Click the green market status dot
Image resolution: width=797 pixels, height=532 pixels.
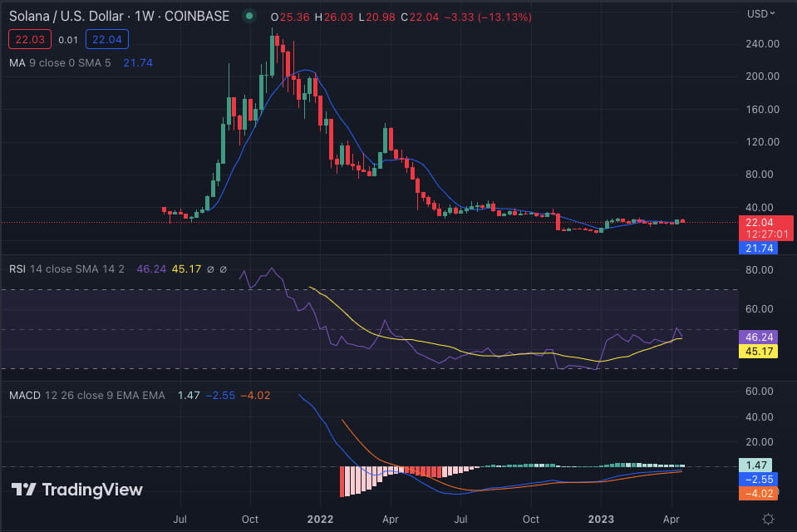[x=249, y=17]
